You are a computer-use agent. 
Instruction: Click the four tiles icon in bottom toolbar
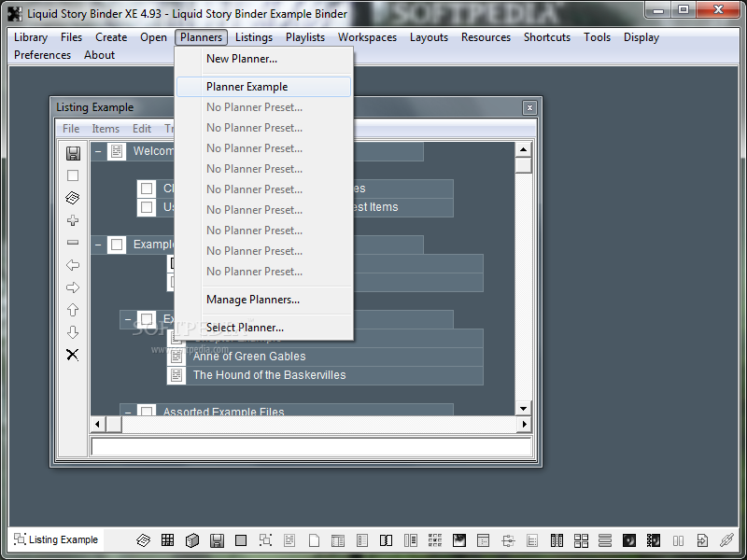click(x=581, y=540)
